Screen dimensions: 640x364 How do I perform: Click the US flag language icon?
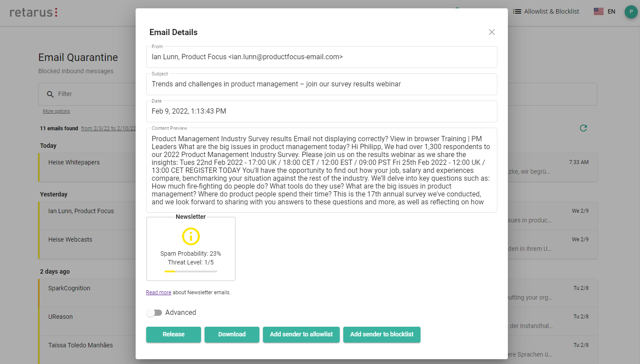click(x=598, y=11)
